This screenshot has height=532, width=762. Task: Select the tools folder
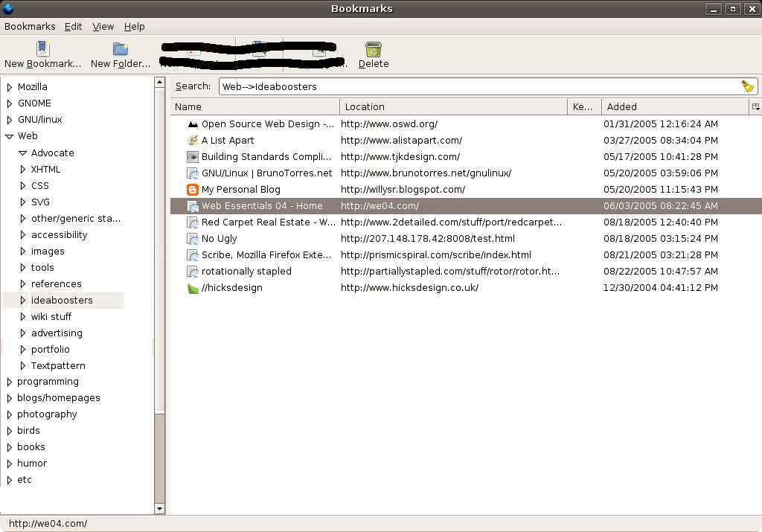(x=42, y=268)
